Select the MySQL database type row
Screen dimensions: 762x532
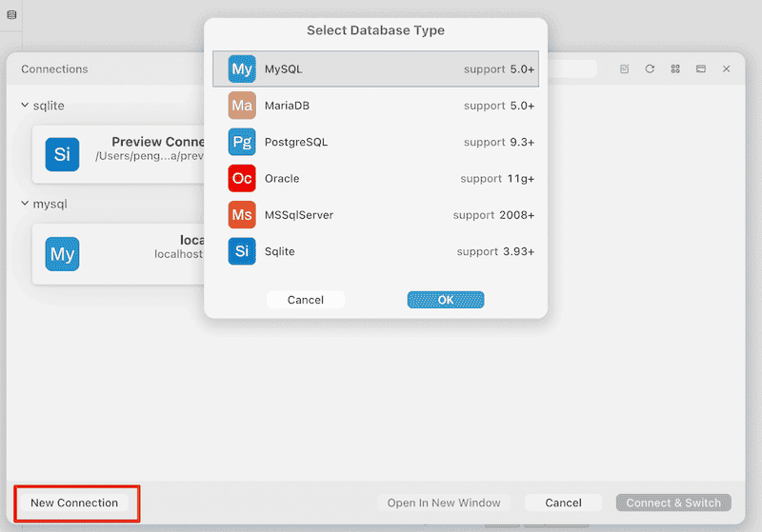point(375,69)
